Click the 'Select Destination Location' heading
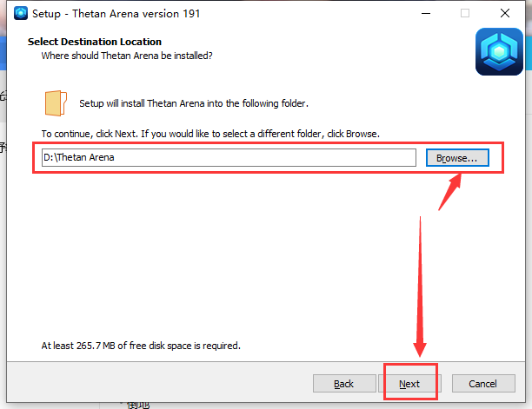 (95, 42)
